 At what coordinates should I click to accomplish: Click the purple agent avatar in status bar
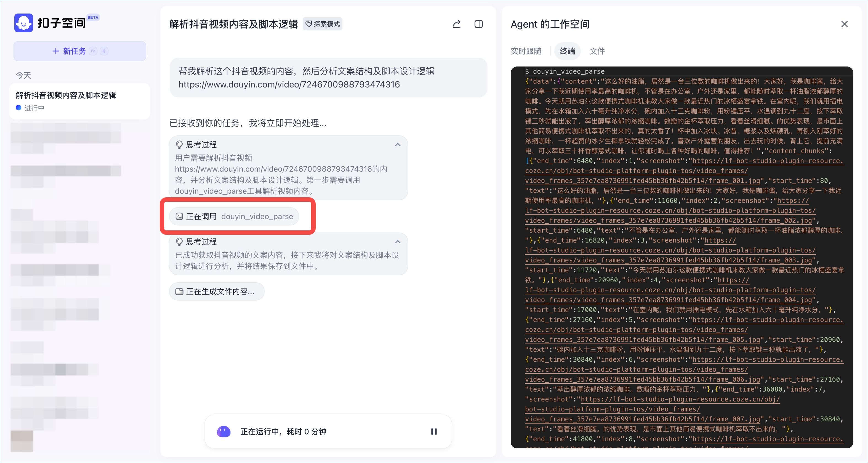[x=224, y=431]
